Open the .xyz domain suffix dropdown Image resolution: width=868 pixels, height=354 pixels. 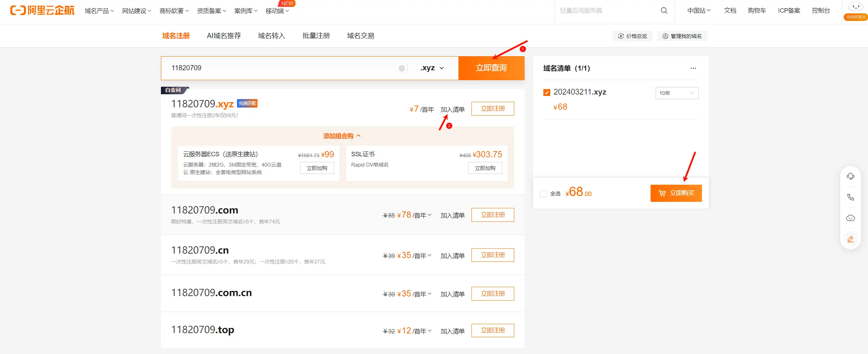click(x=432, y=68)
